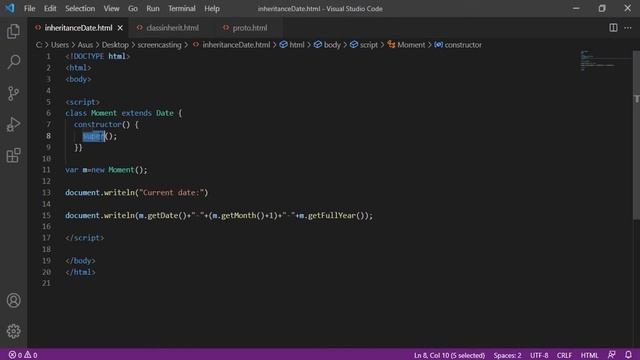The height and width of the screenshot is (360, 640).
Task: Show errors and warnings in the status bar
Action: click(x=23, y=355)
